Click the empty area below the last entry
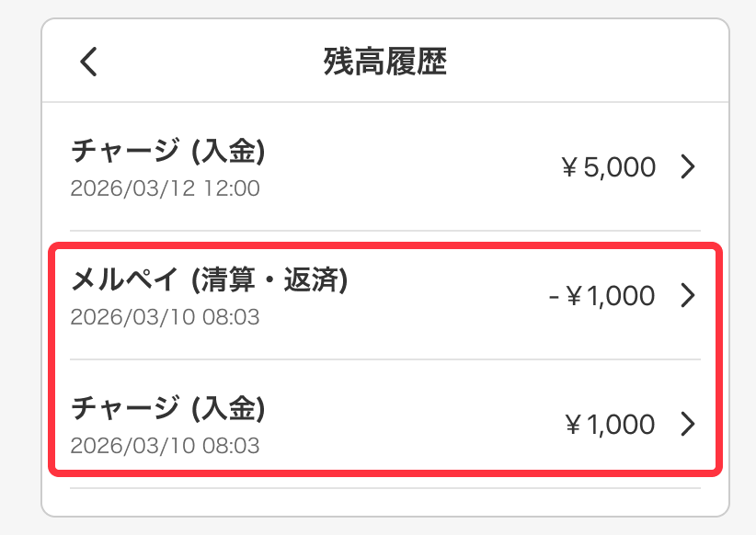 click(x=385, y=502)
